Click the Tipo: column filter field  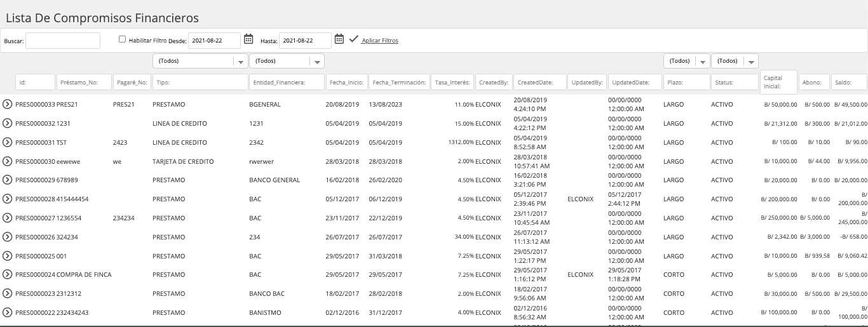[200, 82]
